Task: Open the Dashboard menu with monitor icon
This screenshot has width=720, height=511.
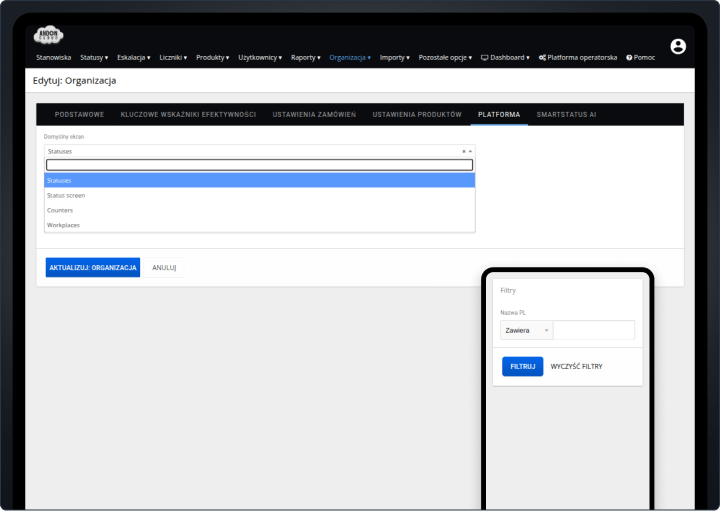Action: pos(505,57)
